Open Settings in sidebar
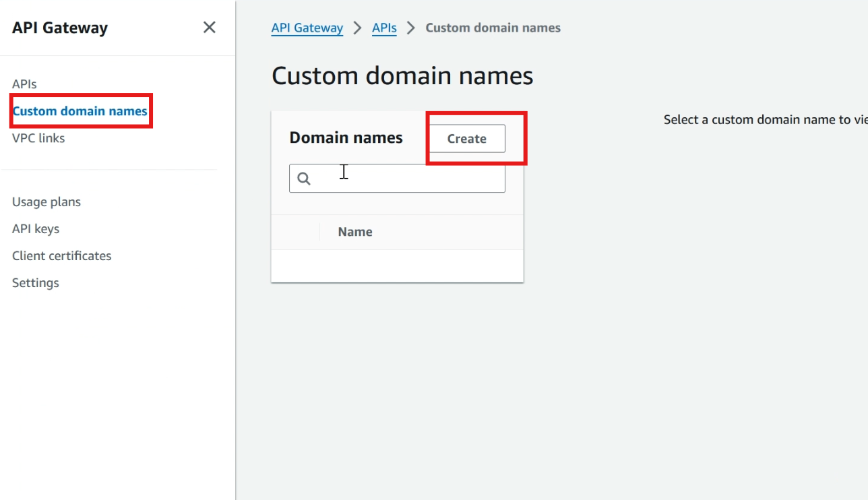This screenshot has height=500, width=868. coord(36,283)
